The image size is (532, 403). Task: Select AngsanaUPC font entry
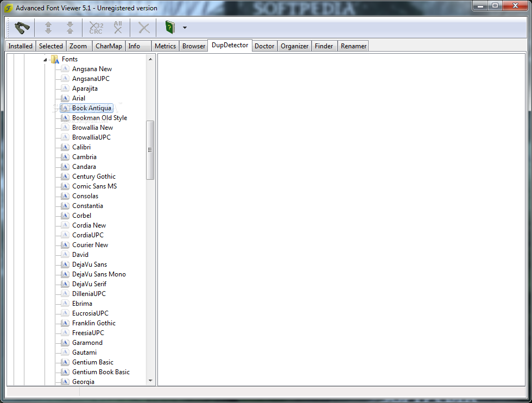pos(91,79)
